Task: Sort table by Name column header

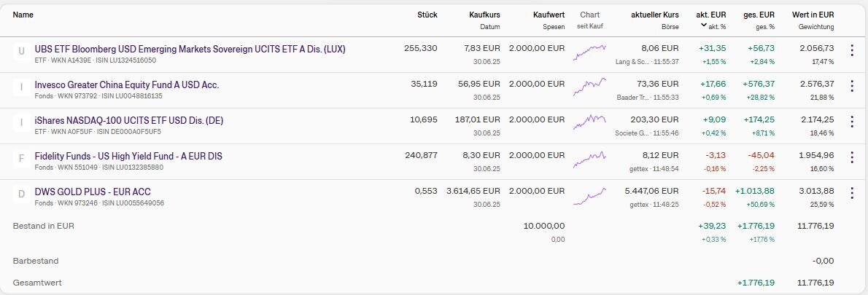Action: point(23,15)
